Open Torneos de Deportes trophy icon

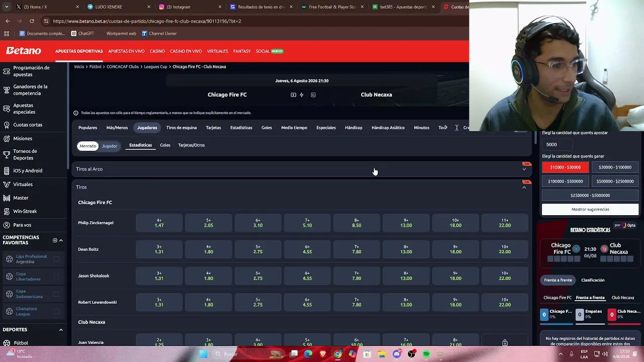[x=7, y=154]
